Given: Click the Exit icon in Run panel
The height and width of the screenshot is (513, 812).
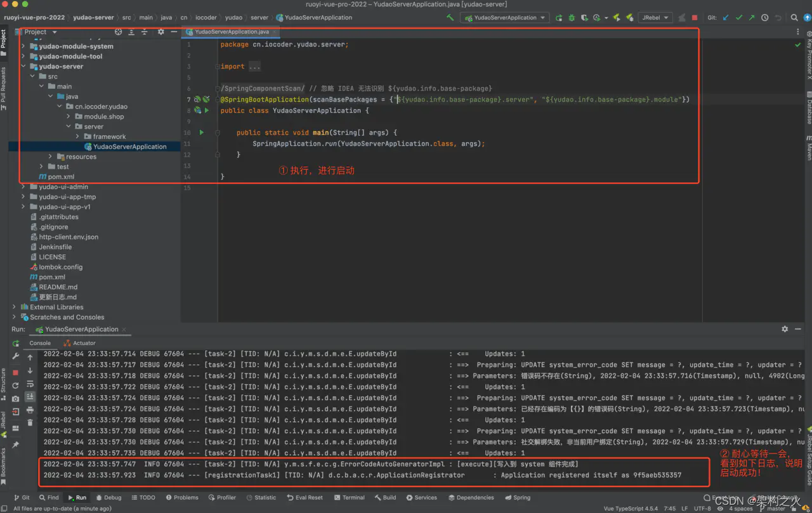Looking at the screenshot, I should pos(16,412).
